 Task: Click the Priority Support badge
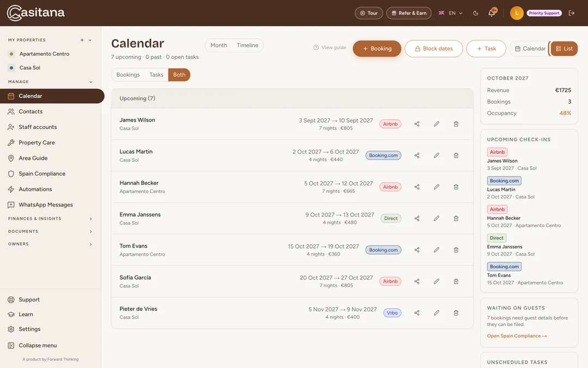[x=544, y=13]
